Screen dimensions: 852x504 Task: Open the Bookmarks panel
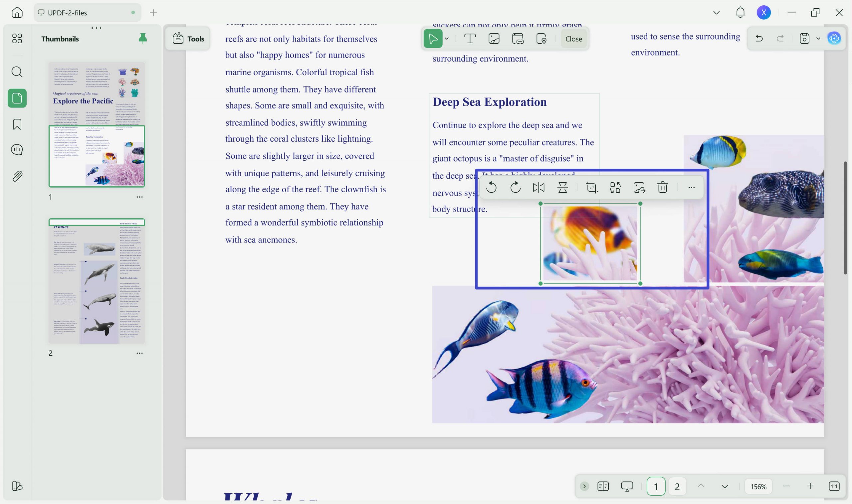click(x=17, y=124)
